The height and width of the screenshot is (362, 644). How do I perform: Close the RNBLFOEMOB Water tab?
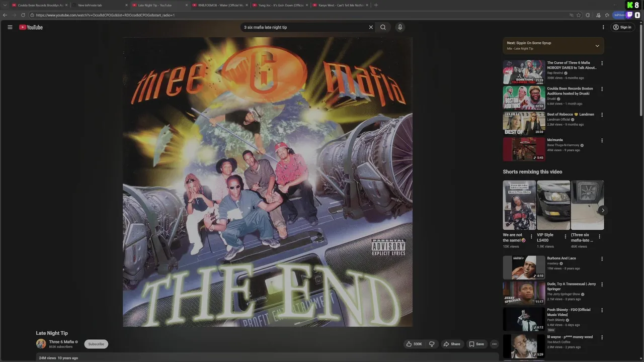[247, 5]
